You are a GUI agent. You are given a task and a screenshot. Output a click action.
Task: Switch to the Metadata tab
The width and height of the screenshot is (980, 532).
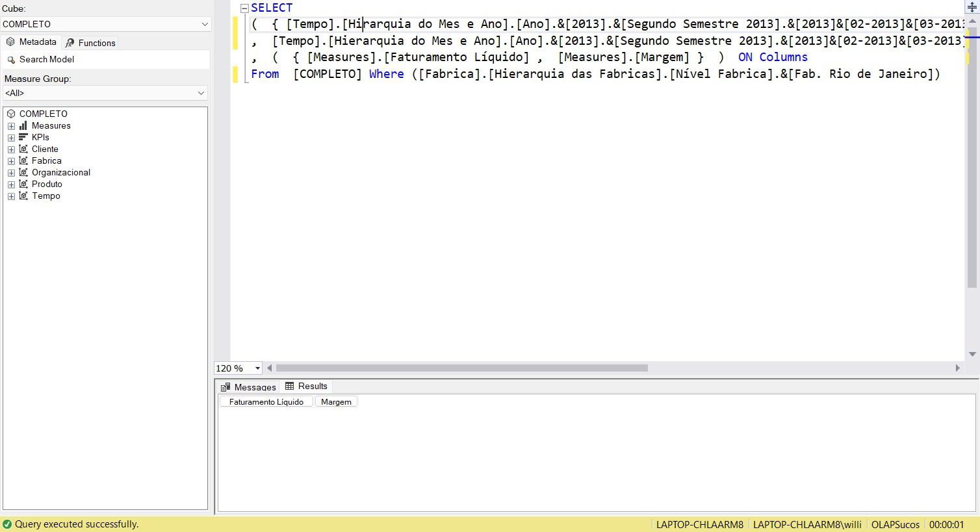pos(31,42)
